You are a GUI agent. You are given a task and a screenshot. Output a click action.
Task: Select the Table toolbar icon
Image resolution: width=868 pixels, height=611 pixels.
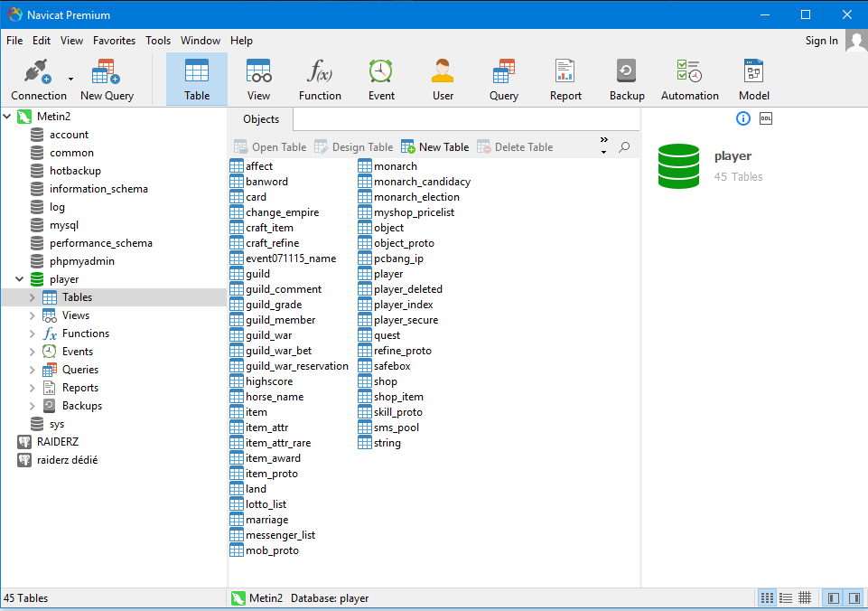[x=197, y=80]
